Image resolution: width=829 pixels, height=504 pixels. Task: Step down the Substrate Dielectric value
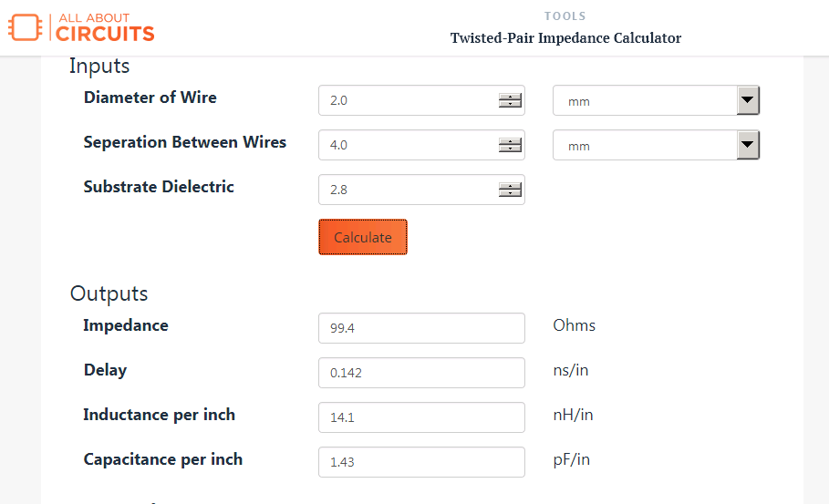tap(510, 193)
